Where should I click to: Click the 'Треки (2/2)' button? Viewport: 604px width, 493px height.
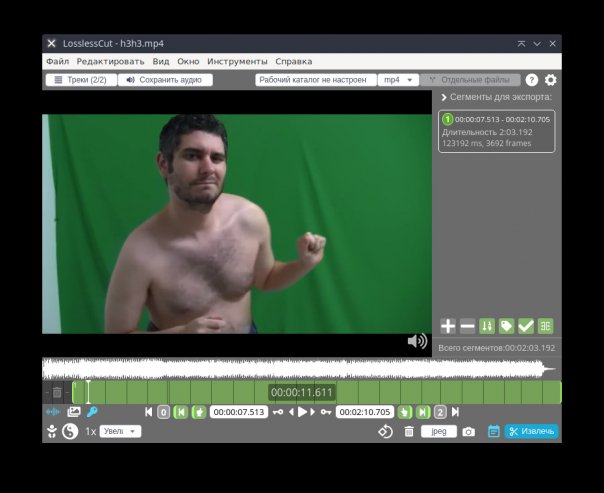point(80,80)
